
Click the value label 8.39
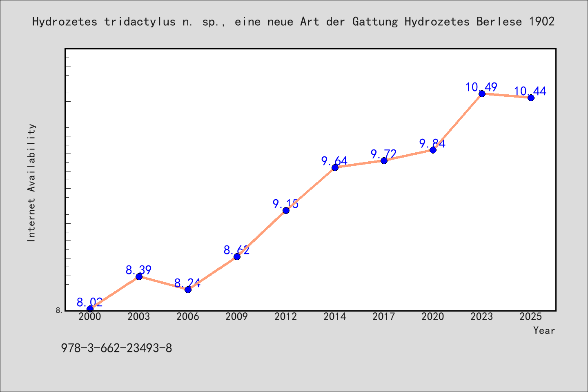click(x=138, y=270)
